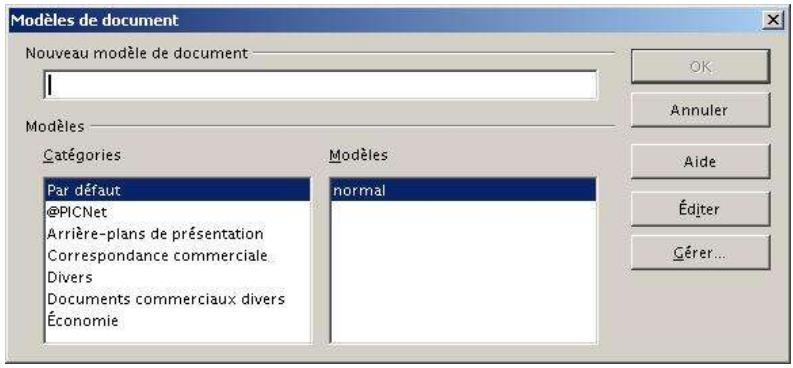Open the Gérer... dialog
Image resolution: width=793 pixels, height=368 pixels.
(x=700, y=253)
